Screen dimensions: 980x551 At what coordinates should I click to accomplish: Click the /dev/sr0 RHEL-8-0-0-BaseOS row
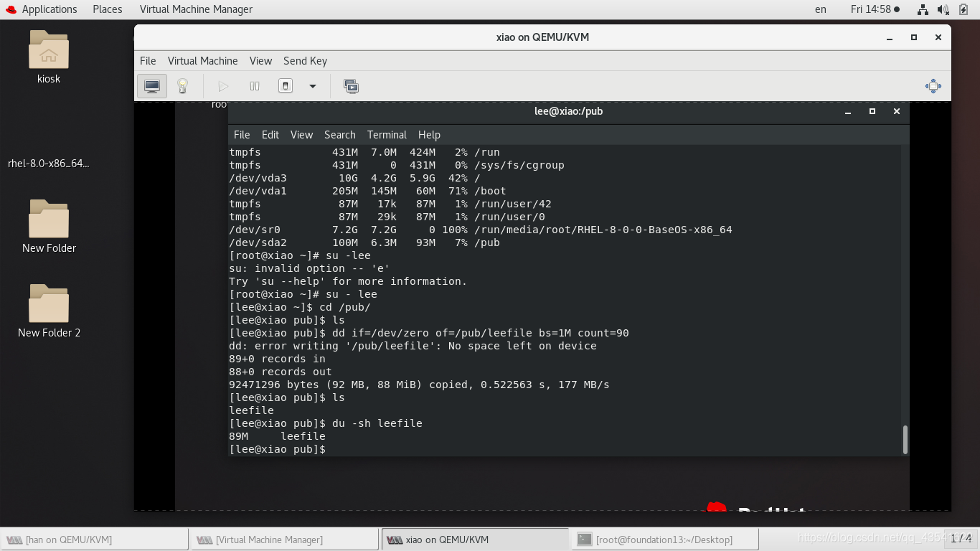click(481, 230)
